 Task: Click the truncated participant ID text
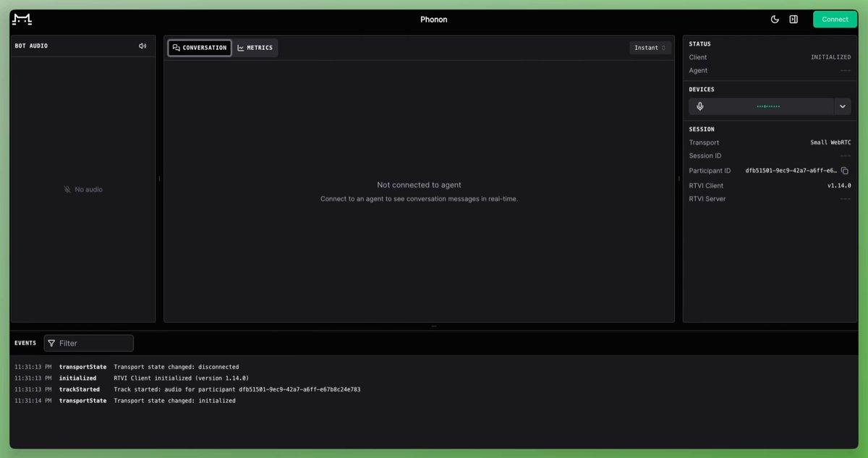(791, 171)
